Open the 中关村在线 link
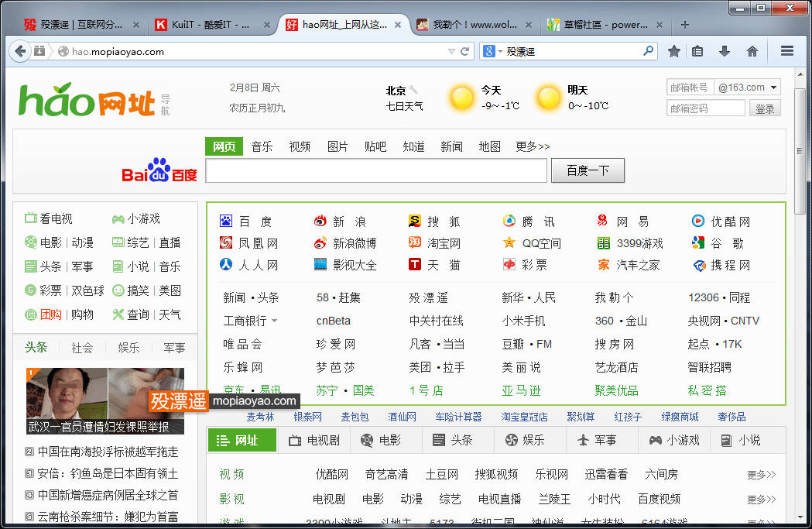The height and width of the screenshot is (529, 812). pos(436,321)
